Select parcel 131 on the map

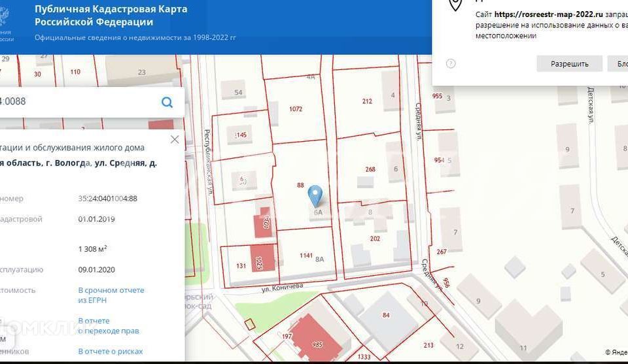241,265
